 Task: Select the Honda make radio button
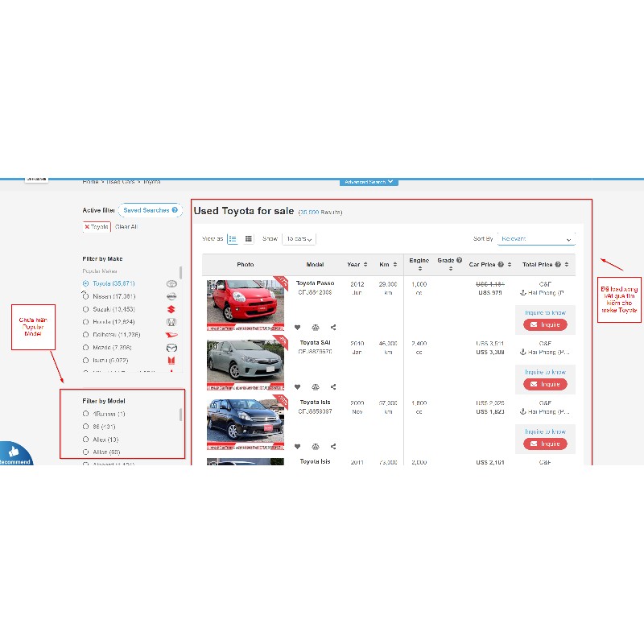[85, 322]
